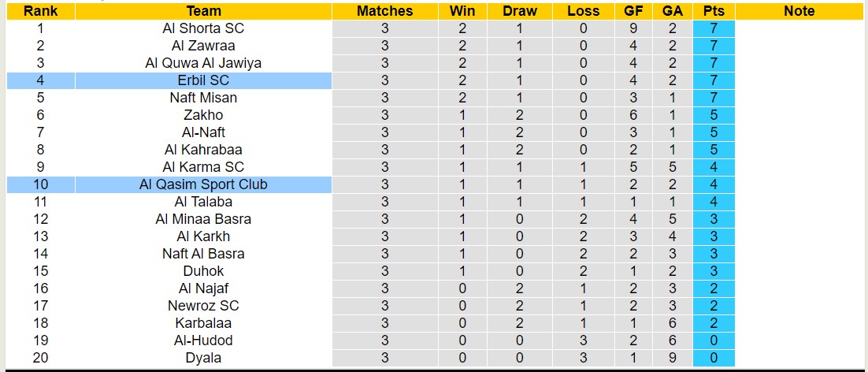The height and width of the screenshot is (372, 868).
Task: Click the Duhok team name
Action: click(203, 271)
